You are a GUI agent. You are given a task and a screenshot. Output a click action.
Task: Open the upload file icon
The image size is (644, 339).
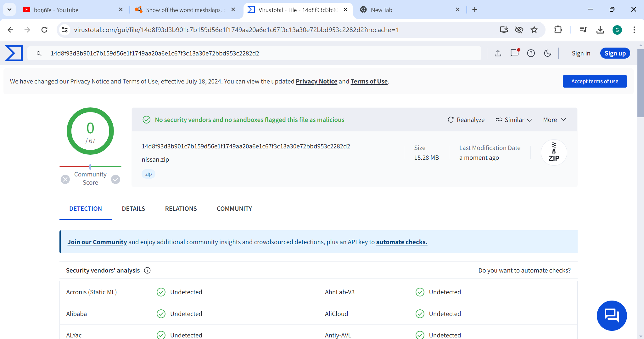pos(498,53)
